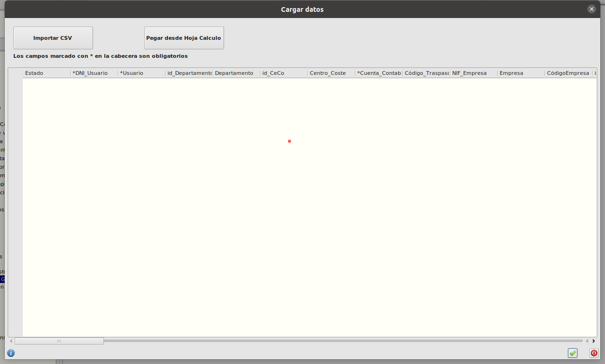This screenshot has height=364, width=605.
Task: Select the Departamento column header
Action: click(236, 73)
